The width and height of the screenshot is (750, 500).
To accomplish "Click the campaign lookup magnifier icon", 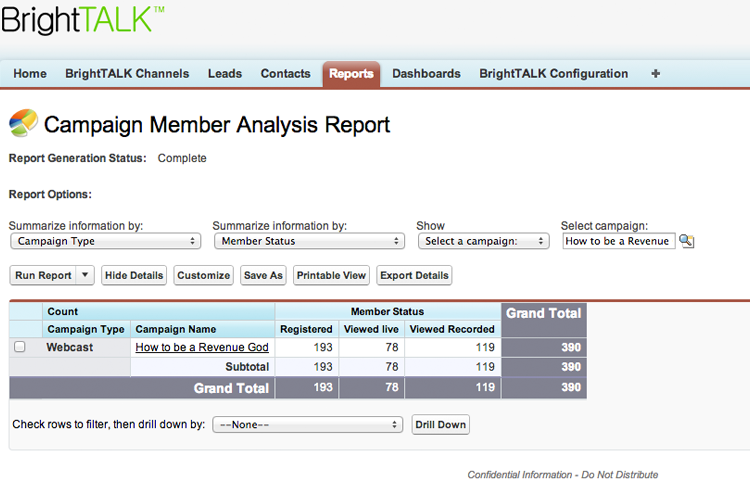I will point(686,241).
